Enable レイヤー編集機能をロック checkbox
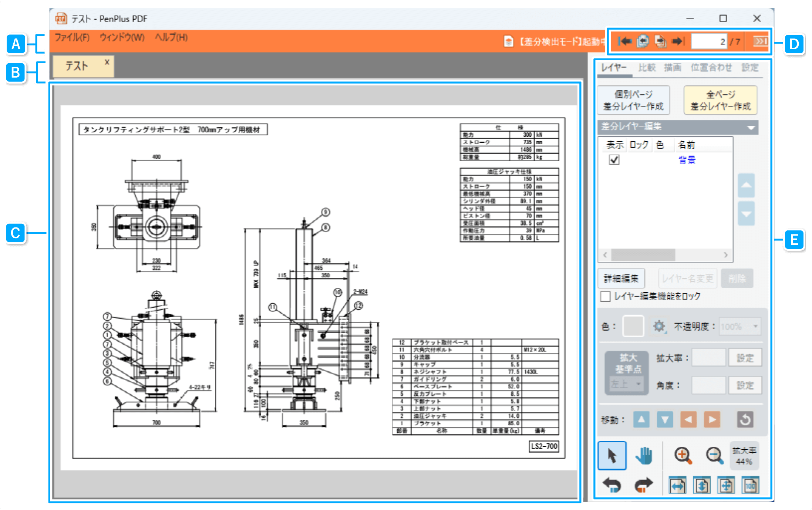The width and height of the screenshot is (812, 510). coord(606,297)
